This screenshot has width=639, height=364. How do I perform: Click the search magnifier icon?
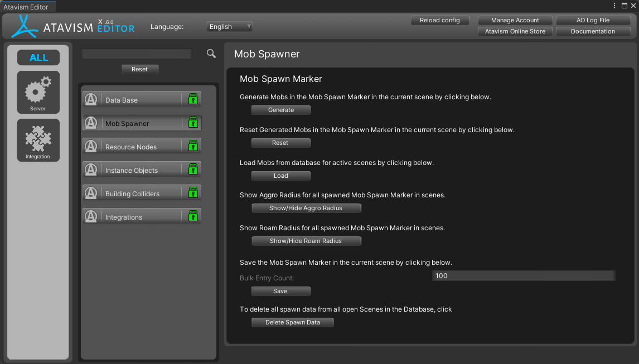tap(211, 54)
